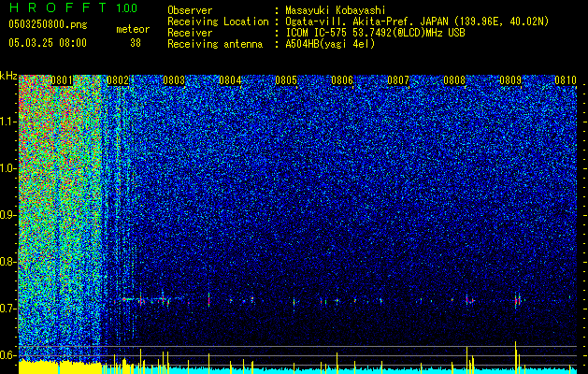Click the 0.9 frequency axis label

tap(8, 215)
